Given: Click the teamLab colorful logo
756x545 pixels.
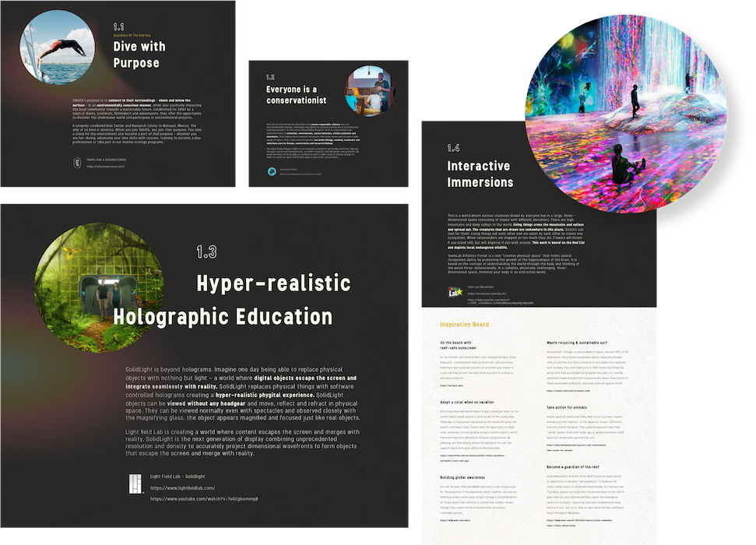Looking at the screenshot, I should [x=455, y=292].
